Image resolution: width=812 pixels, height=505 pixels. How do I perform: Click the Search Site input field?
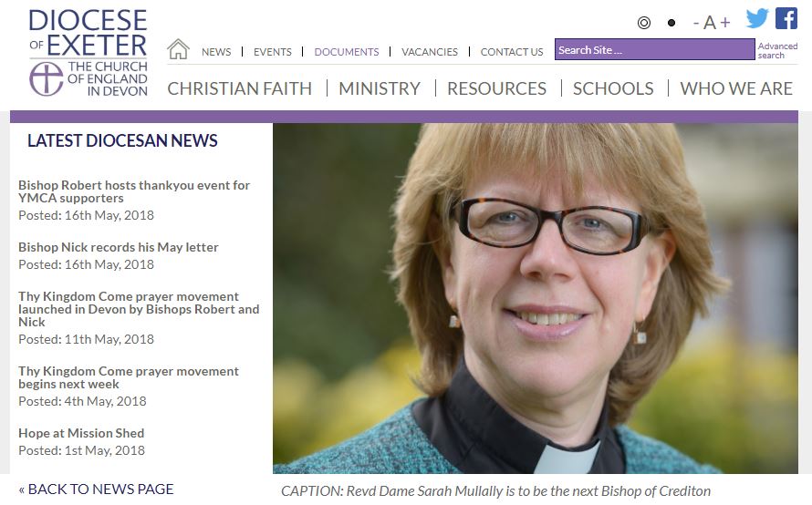[x=654, y=49]
